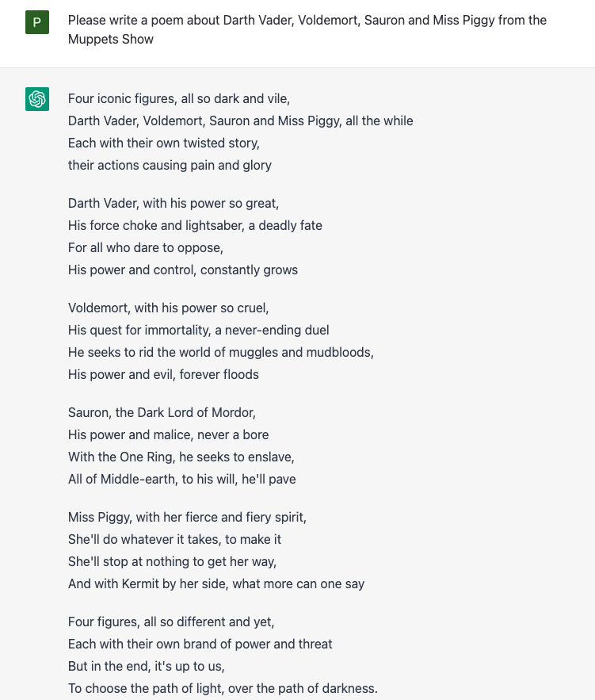Click the line 'With the One Ring, he seeks to enslave'

(x=181, y=457)
